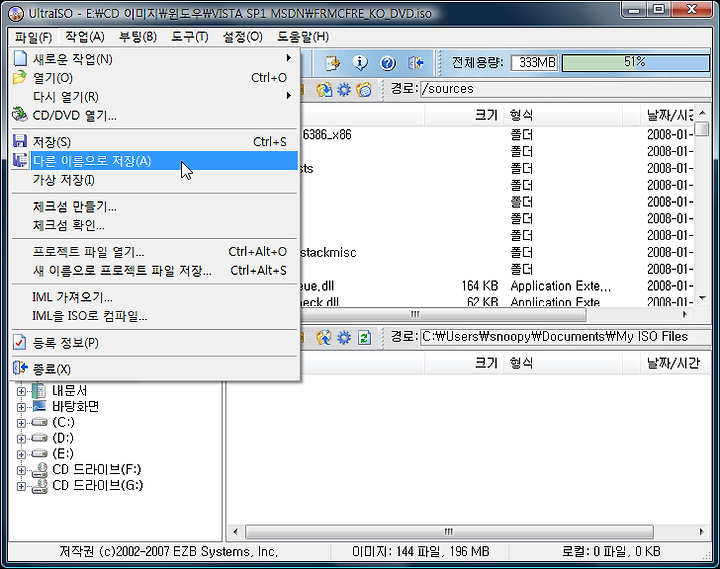This screenshot has width=720, height=569.
Task: Click the add-files icon in local toolbar
Action: [324, 338]
